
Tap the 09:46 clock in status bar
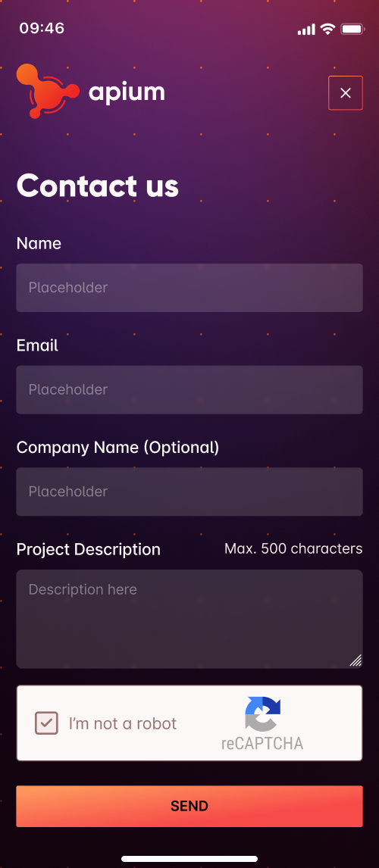(x=42, y=28)
